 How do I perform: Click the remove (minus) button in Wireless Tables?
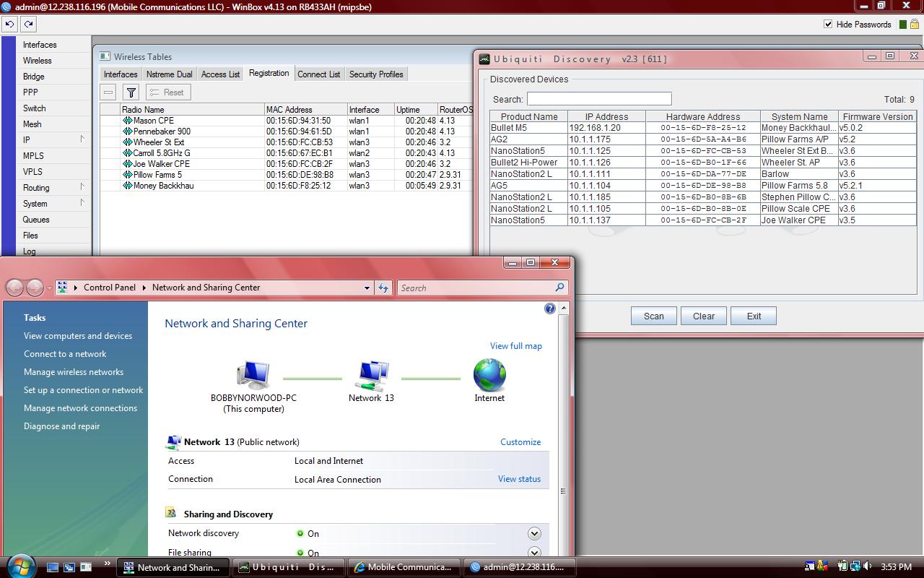point(108,92)
